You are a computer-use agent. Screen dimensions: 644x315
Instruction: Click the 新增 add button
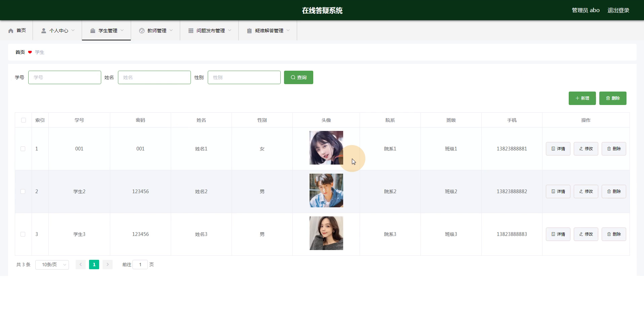tap(582, 98)
